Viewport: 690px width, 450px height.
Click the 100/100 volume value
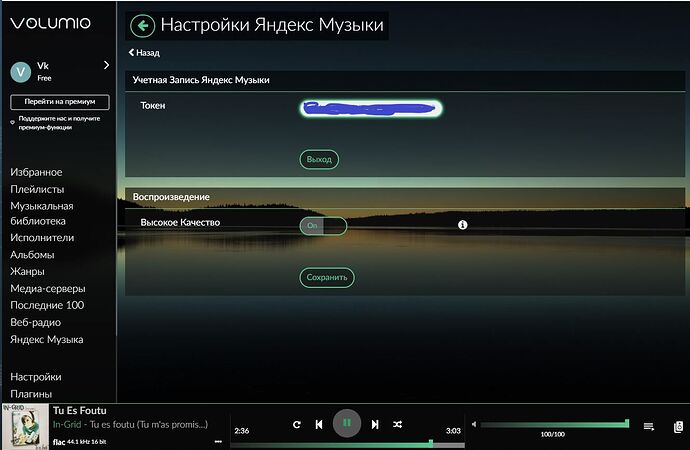point(553,435)
